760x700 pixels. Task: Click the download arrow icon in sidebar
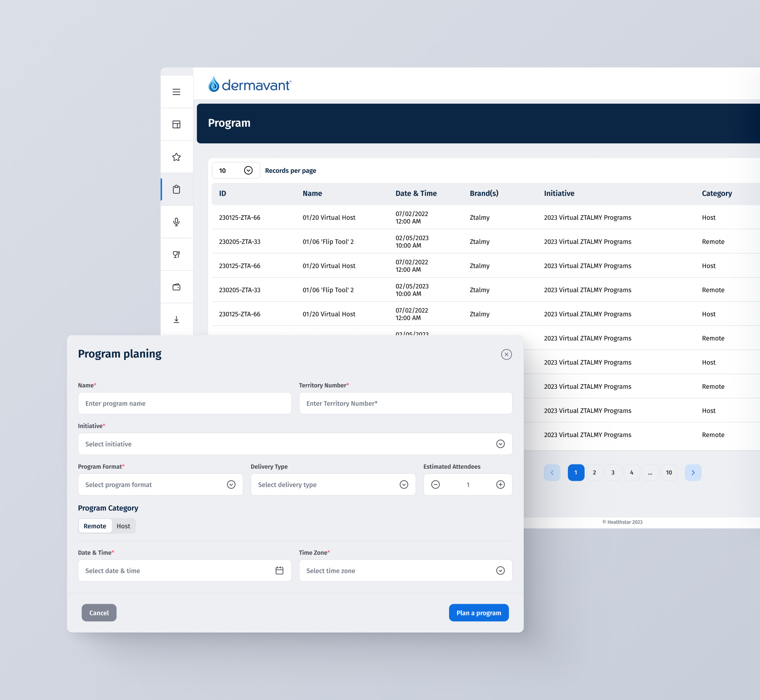(x=176, y=319)
